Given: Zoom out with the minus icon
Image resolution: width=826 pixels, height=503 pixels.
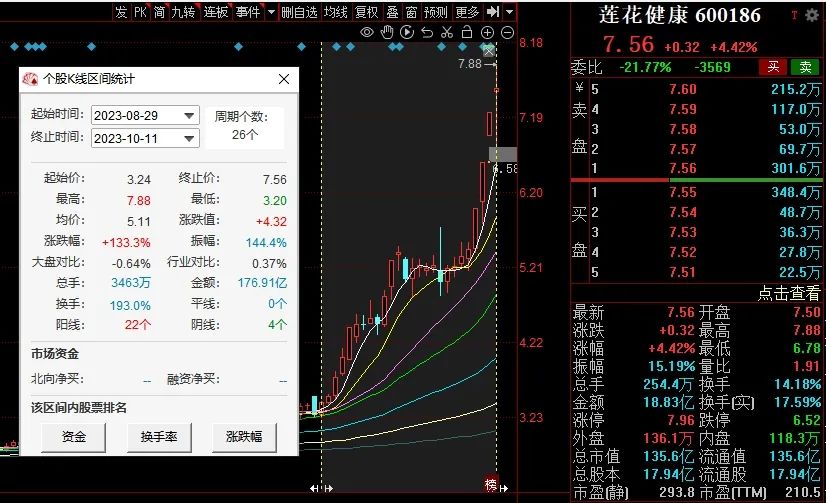Looking at the screenshot, I should tap(507, 33).
